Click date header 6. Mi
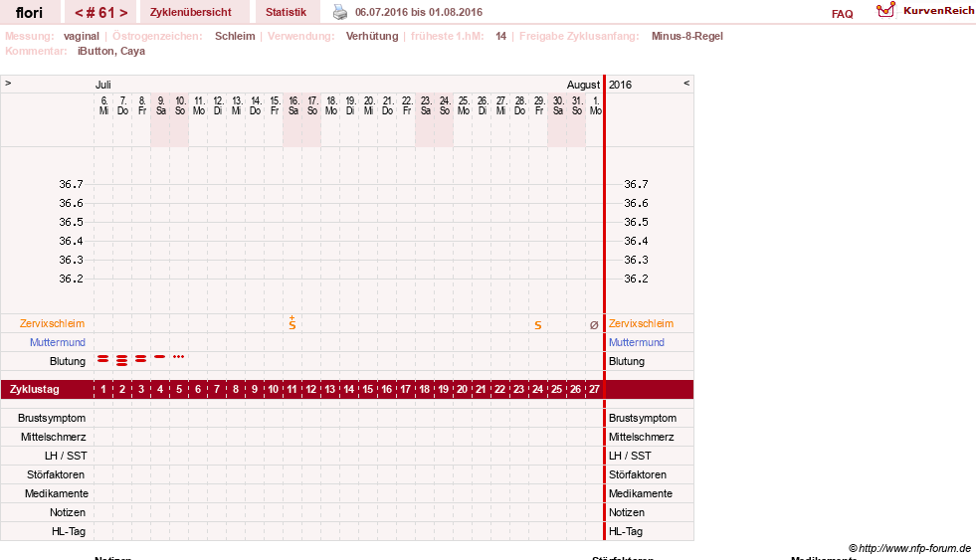This screenshot has height=560, width=976. click(x=103, y=105)
